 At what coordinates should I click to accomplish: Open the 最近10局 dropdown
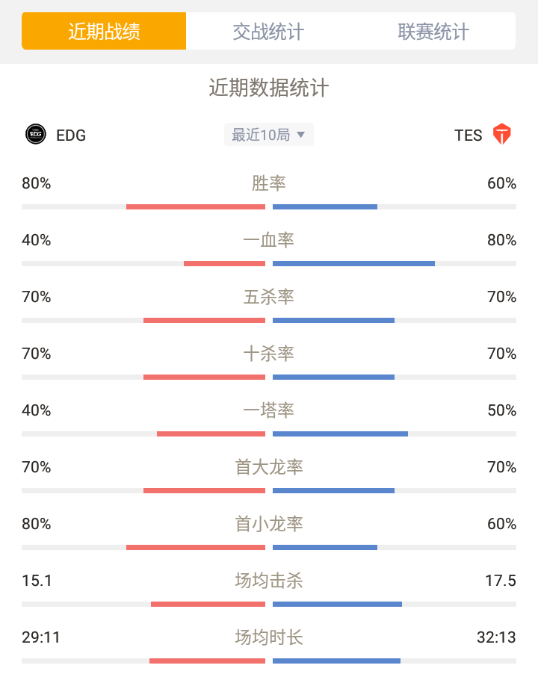[x=269, y=135]
